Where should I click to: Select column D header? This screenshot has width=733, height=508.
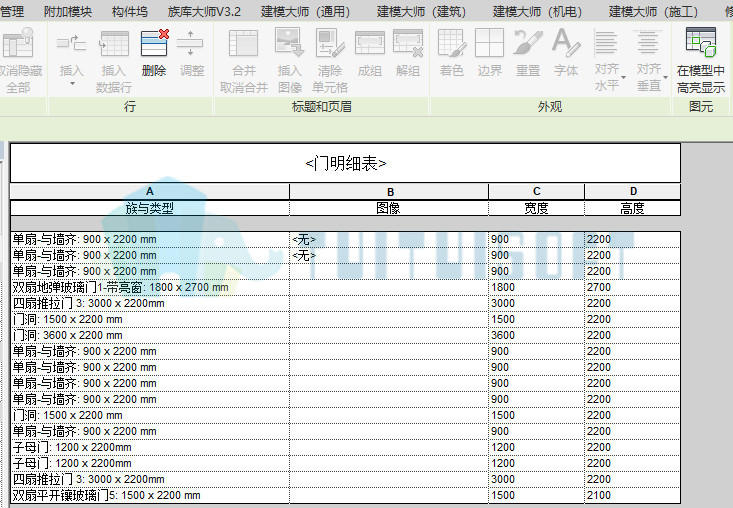pyautogui.click(x=633, y=192)
